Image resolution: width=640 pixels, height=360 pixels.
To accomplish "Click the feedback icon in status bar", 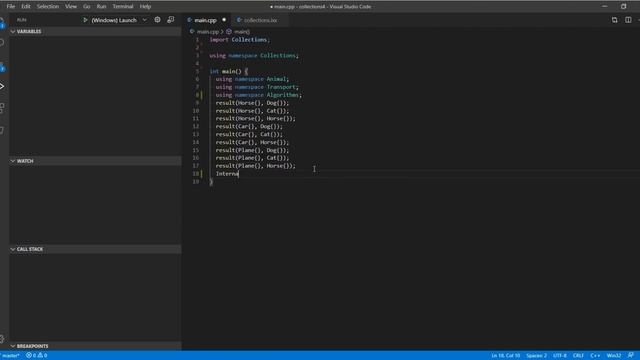I will 631,356.
